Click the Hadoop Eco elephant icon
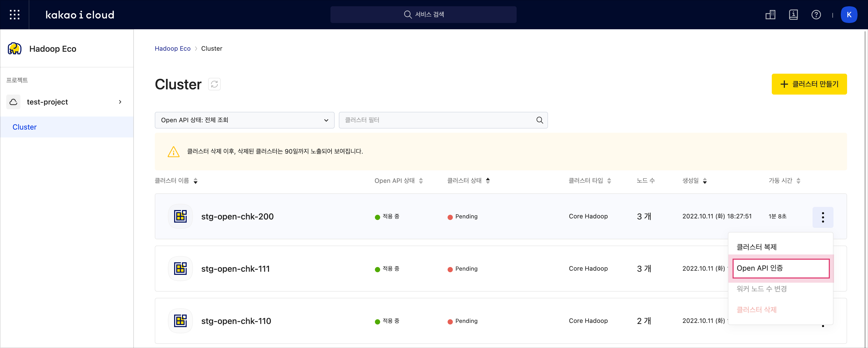The image size is (868, 348). pos(14,49)
